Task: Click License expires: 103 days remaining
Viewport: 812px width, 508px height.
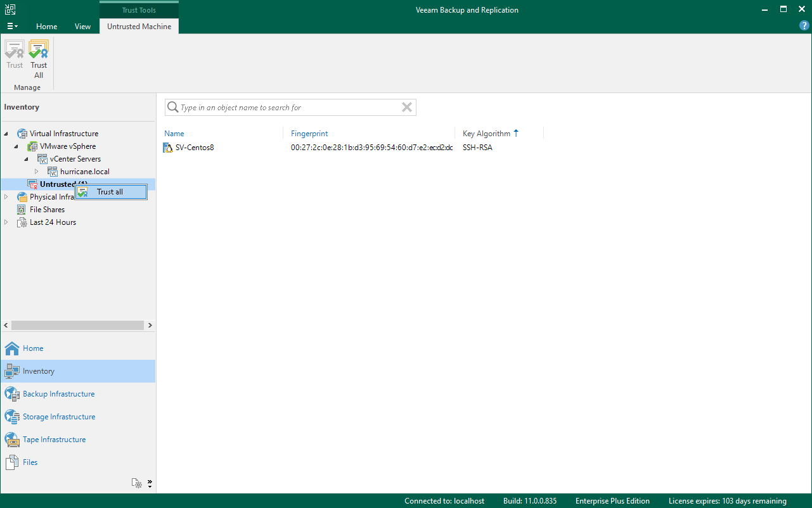Action: click(728, 501)
